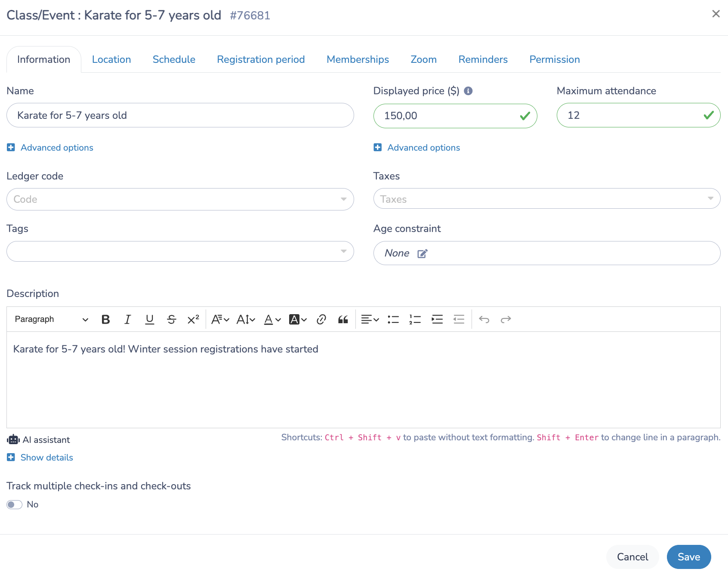This screenshot has height=575, width=728.
Task: Toggle superscript formatting
Action: coord(193,319)
